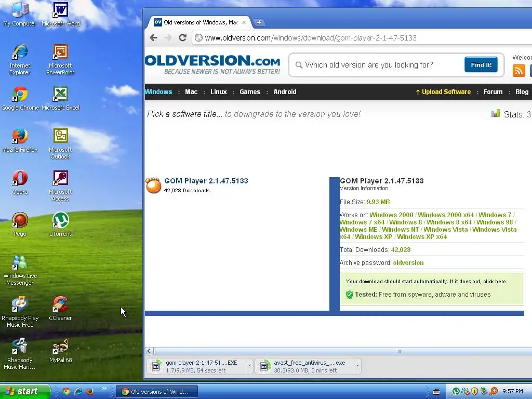Click Chrome's forward arrow button
532x399 pixels.
[x=168, y=37]
